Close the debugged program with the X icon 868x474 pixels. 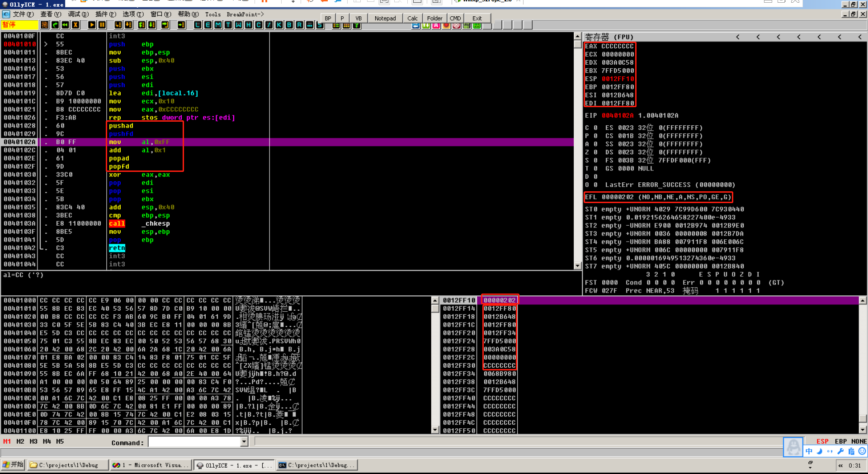pos(76,25)
